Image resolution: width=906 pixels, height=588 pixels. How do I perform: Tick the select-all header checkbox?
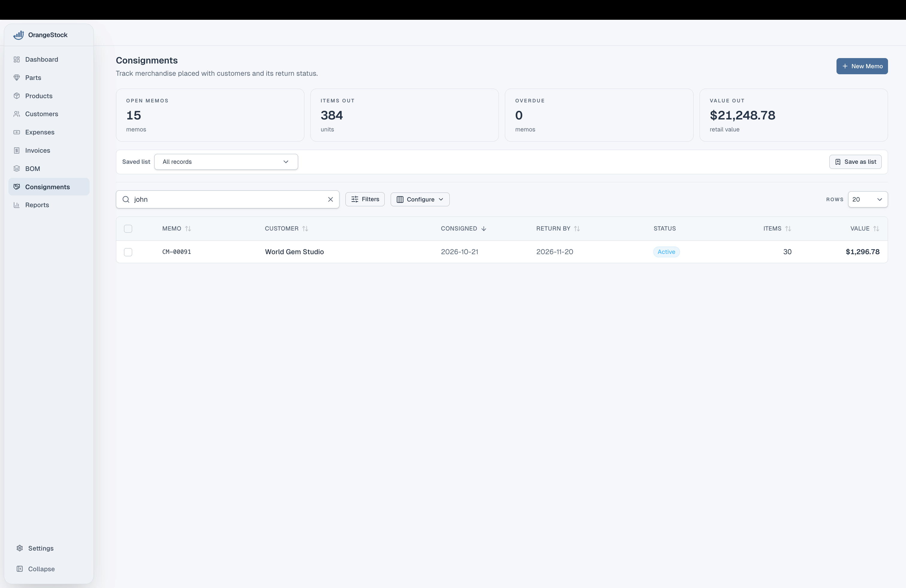click(128, 228)
